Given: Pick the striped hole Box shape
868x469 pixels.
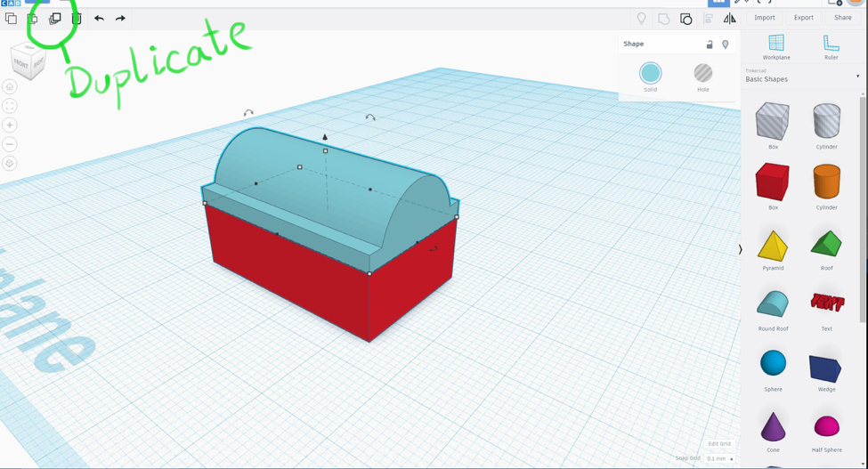Looking at the screenshot, I should tap(773, 120).
